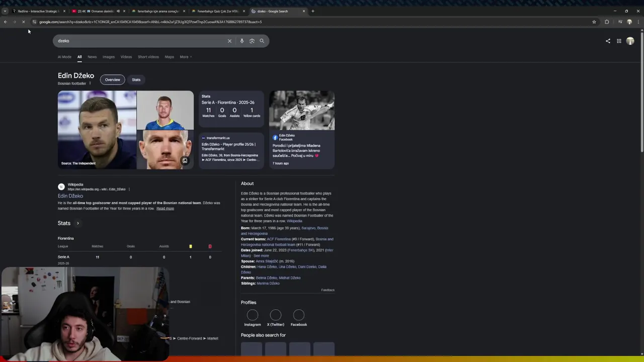Open the options menu beside Bosnian footballer
This screenshot has height=362, width=644.
tap(90, 83)
